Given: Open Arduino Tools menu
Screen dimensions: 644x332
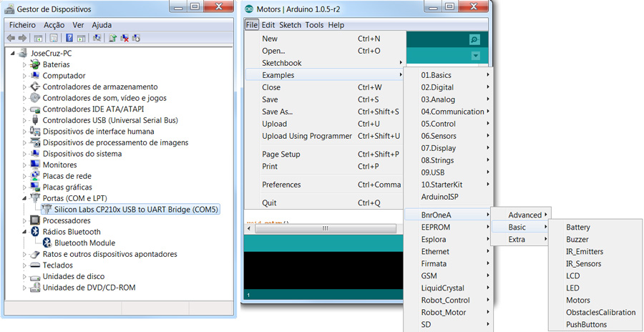Looking at the screenshot, I should 315,25.
